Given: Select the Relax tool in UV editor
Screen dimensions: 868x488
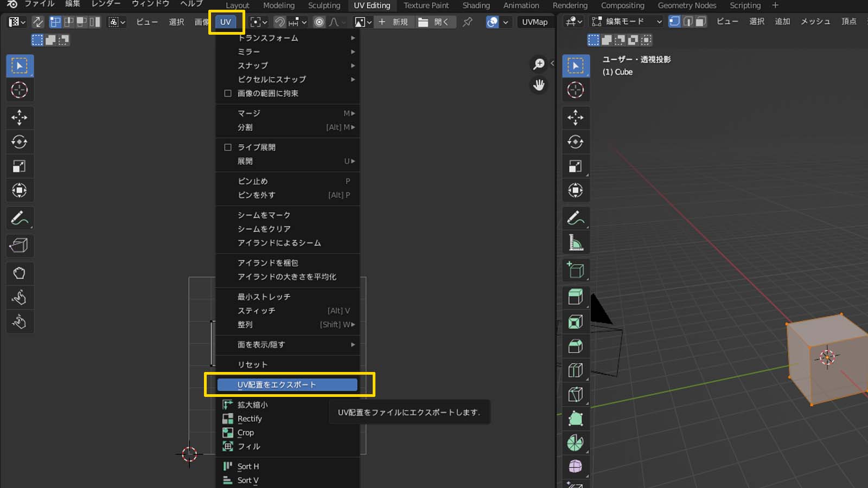Looking at the screenshot, I should 20,297.
